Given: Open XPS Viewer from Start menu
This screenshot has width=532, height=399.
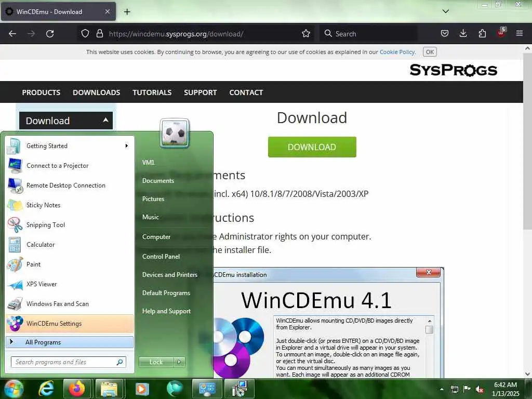Looking at the screenshot, I should [x=70, y=284].
